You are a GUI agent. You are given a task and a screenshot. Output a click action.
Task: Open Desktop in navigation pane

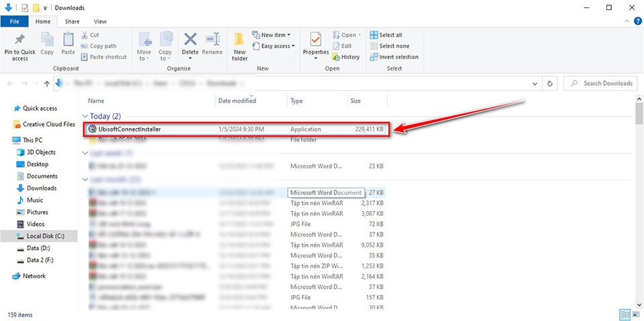pyautogui.click(x=32, y=164)
